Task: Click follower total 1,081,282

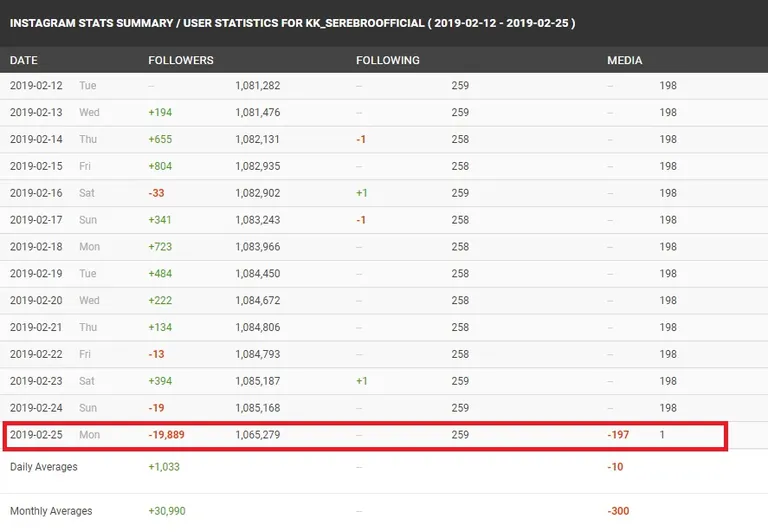Action: point(258,86)
